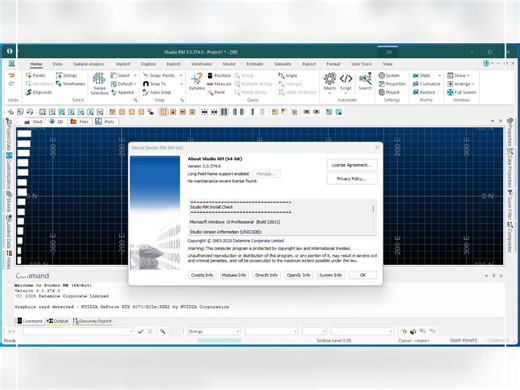Select the Ellipsoids selection tool
This screenshot has height=390, width=520.
[x=39, y=92]
